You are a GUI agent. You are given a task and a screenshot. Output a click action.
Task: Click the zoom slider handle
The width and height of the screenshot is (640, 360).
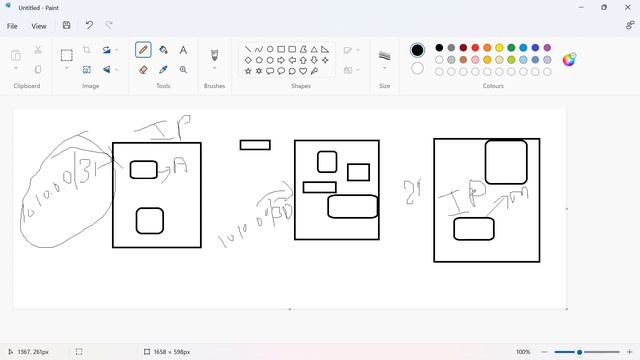click(580, 352)
